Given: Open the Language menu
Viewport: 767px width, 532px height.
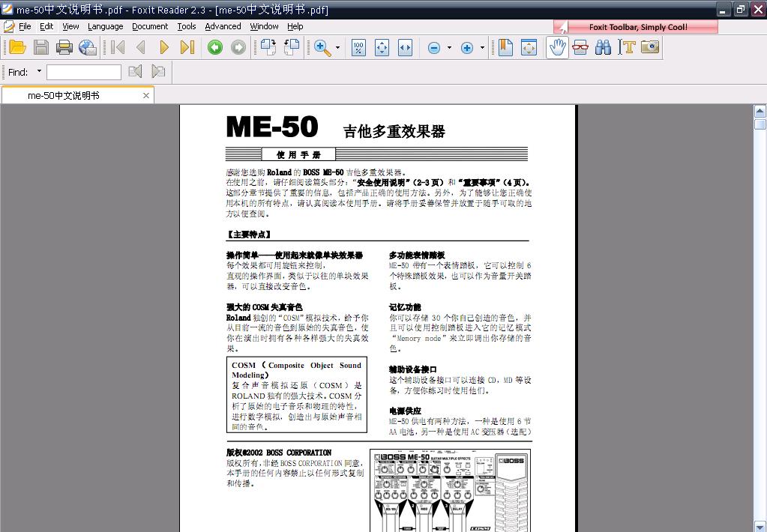Looking at the screenshot, I should pyautogui.click(x=105, y=26).
